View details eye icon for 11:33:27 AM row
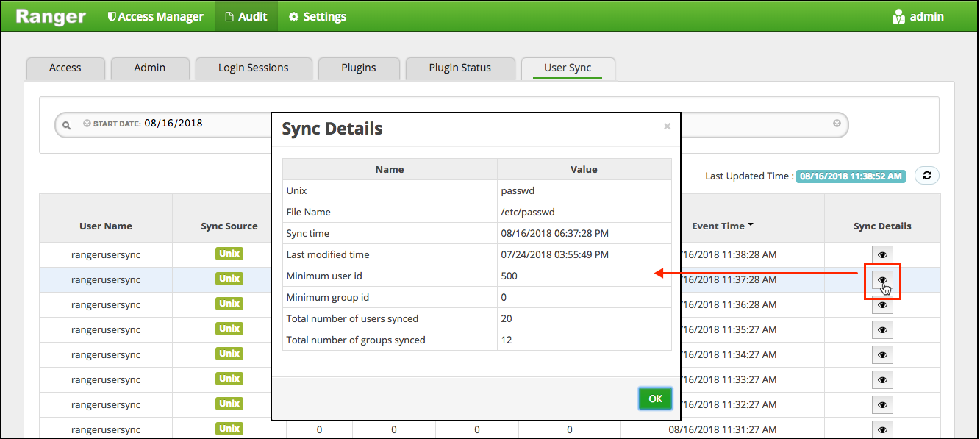The width and height of the screenshot is (980, 439). [882, 379]
